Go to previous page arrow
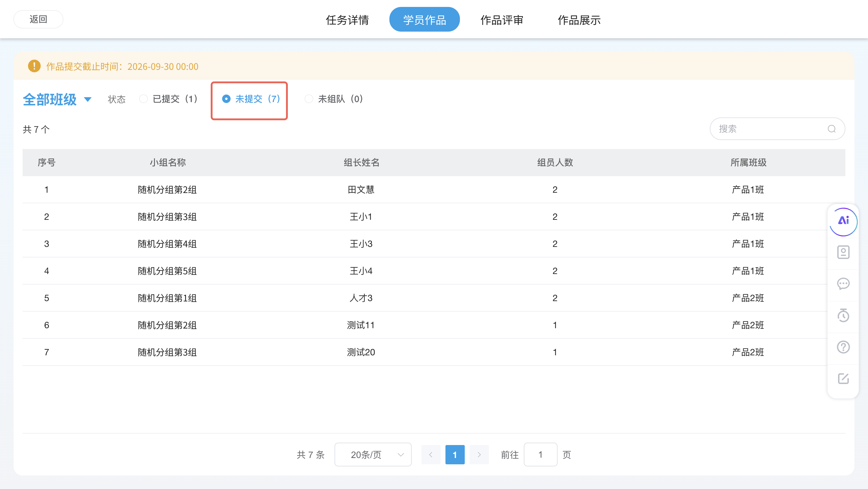Screen dimensions: 868x489 431,455
